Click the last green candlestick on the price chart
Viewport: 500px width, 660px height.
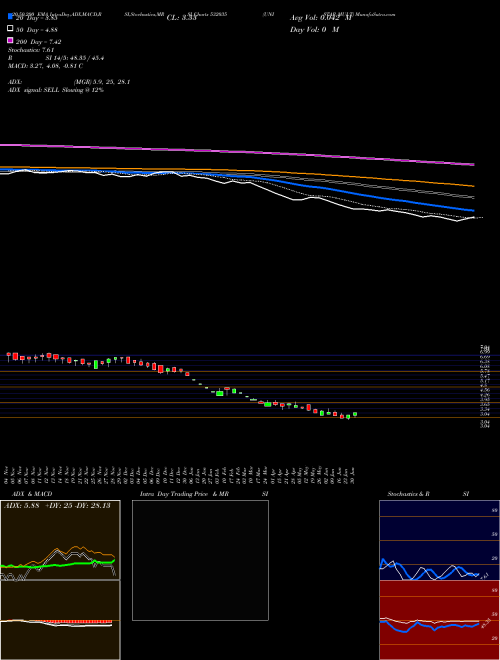coord(355,414)
